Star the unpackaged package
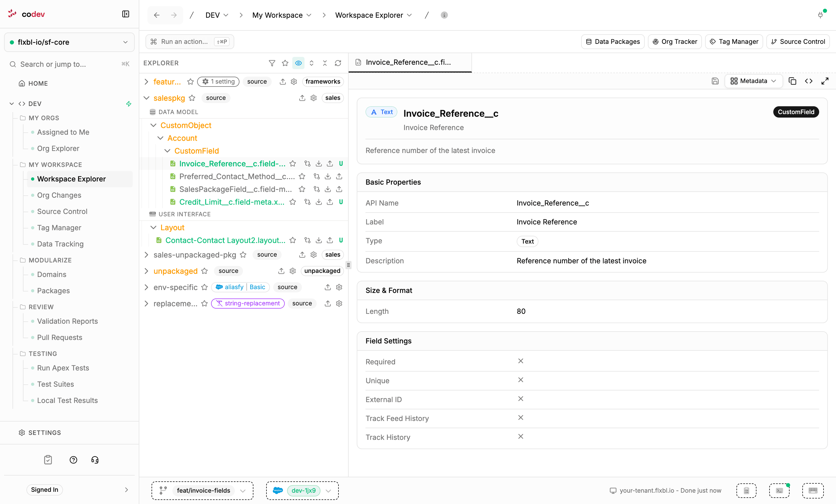This screenshot has height=504, width=836. pyautogui.click(x=204, y=271)
